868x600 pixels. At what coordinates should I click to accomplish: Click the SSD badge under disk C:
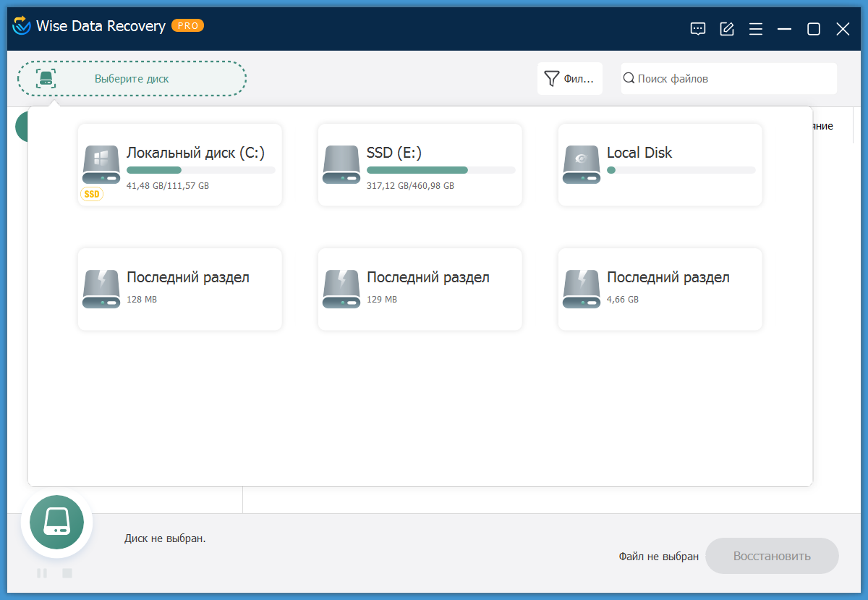pyautogui.click(x=93, y=194)
